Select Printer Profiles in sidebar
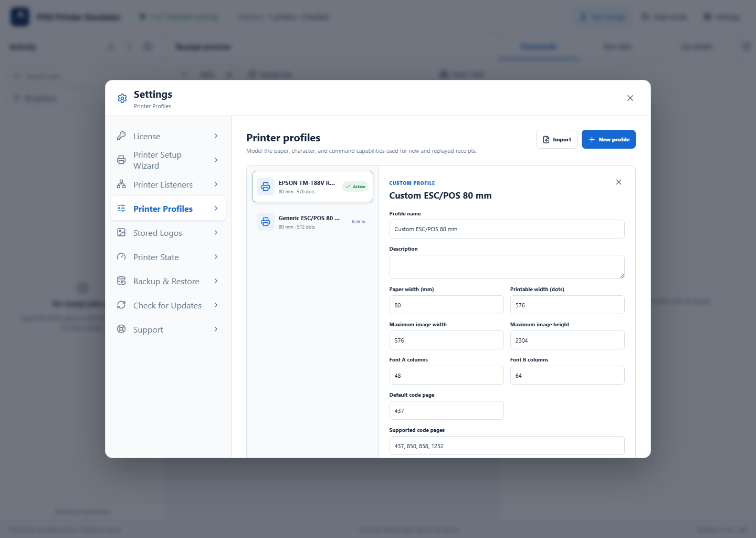 (x=168, y=209)
